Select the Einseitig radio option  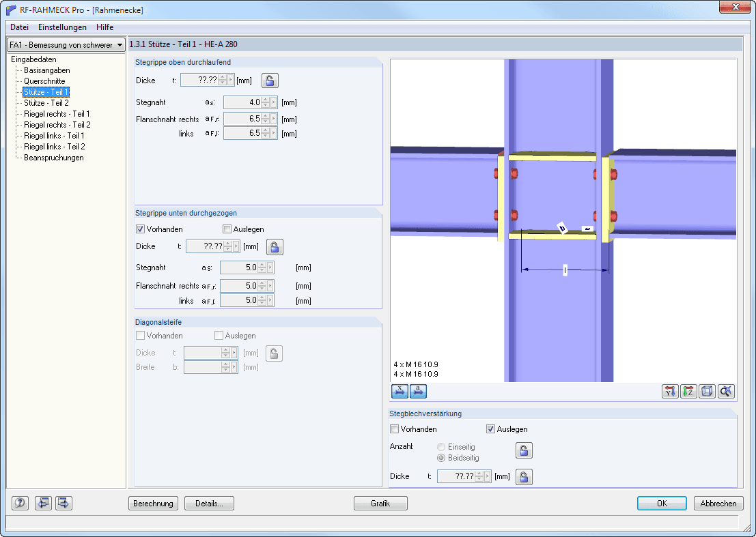coord(441,447)
